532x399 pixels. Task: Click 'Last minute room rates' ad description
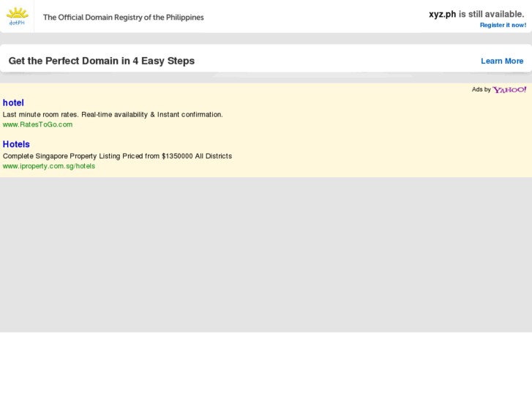(x=113, y=114)
